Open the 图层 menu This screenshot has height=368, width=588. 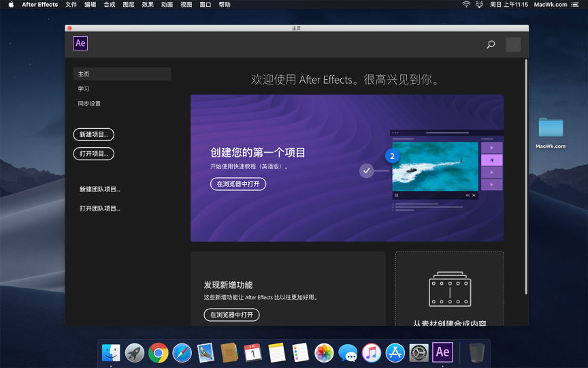tap(128, 5)
